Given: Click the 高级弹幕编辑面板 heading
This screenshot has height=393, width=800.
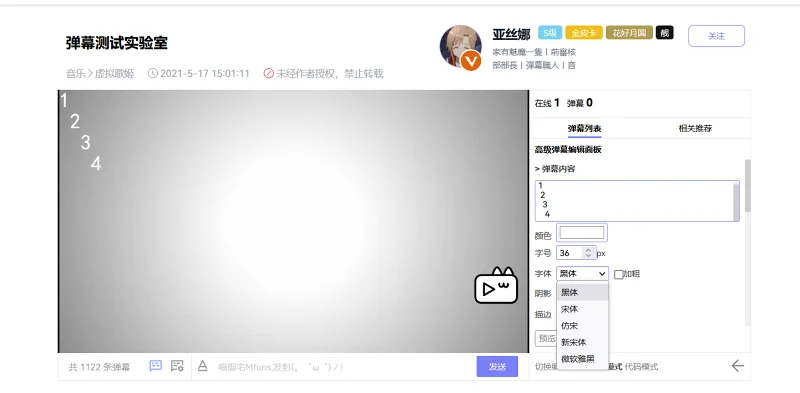Looking at the screenshot, I should [x=568, y=150].
